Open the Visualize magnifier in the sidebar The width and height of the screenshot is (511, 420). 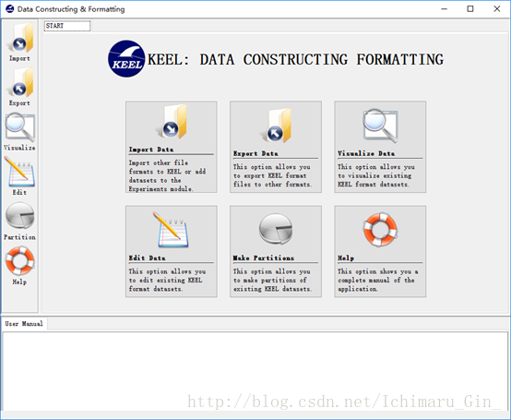tap(20, 126)
